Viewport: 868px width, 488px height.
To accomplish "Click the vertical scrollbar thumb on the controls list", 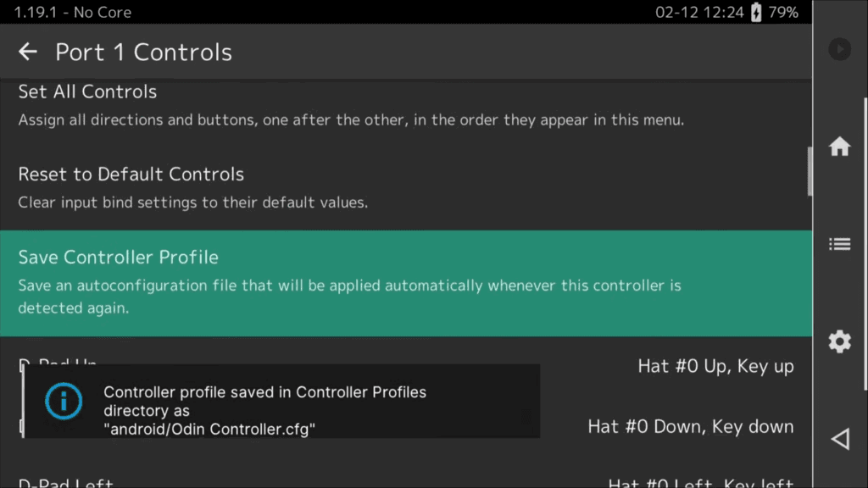I will (810, 171).
